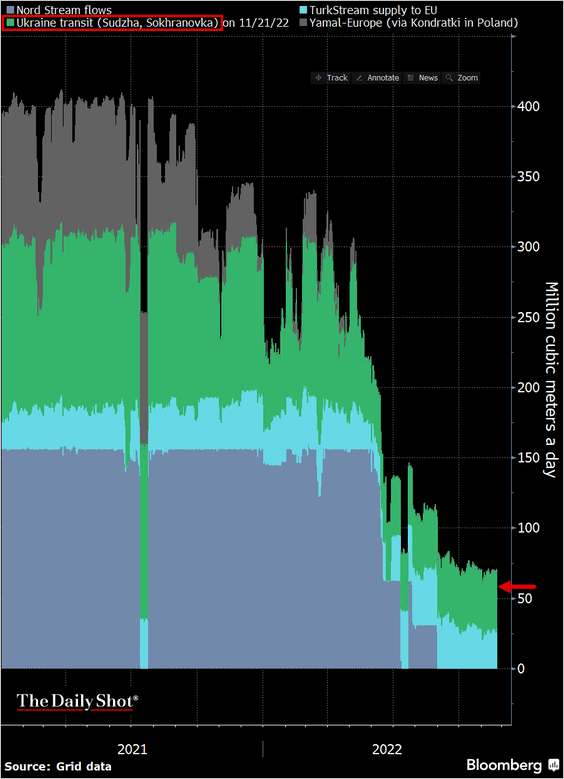This screenshot has height=779, width=564.
Task: Open the Annotate tool label
Action: pyautogui.click(x=384, y=78)
